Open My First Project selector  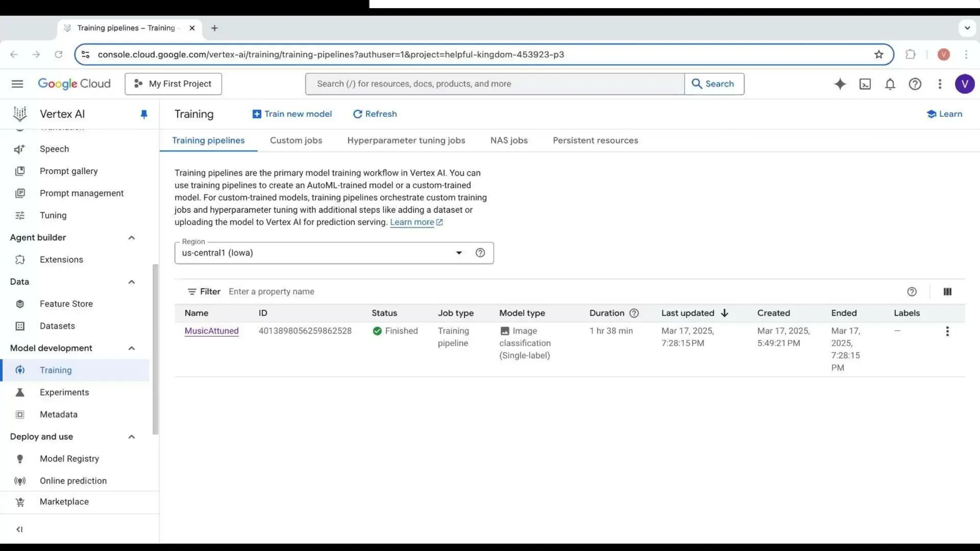[173, 84]
